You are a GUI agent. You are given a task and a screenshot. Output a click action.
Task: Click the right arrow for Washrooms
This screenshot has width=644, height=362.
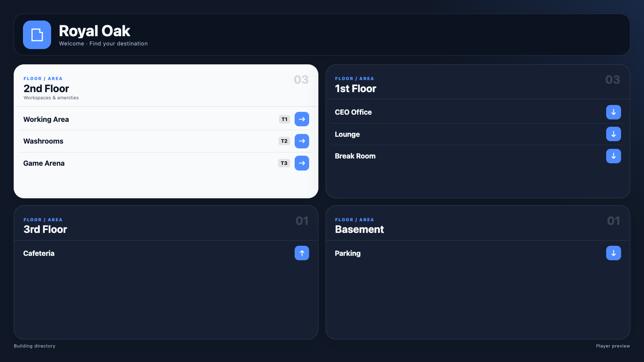(302, 141)
